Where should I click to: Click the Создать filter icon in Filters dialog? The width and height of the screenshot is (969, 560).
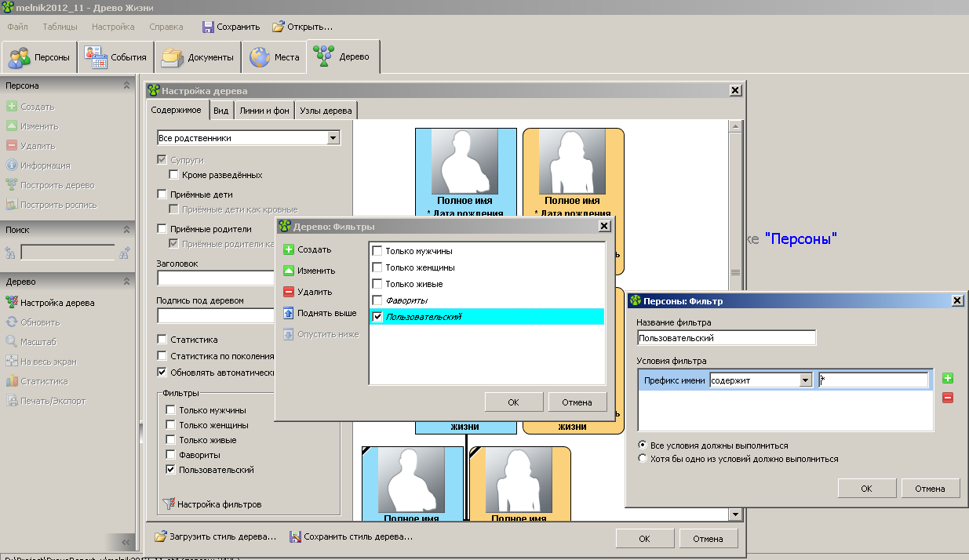point(289,250)
